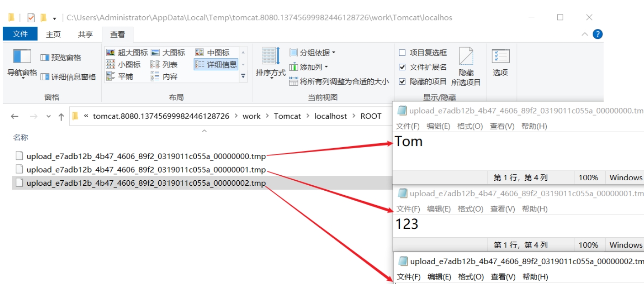Switch to the 共享 ribbon tab
The width and height of the screenshot is (644, 284).
tap(85, 34)
